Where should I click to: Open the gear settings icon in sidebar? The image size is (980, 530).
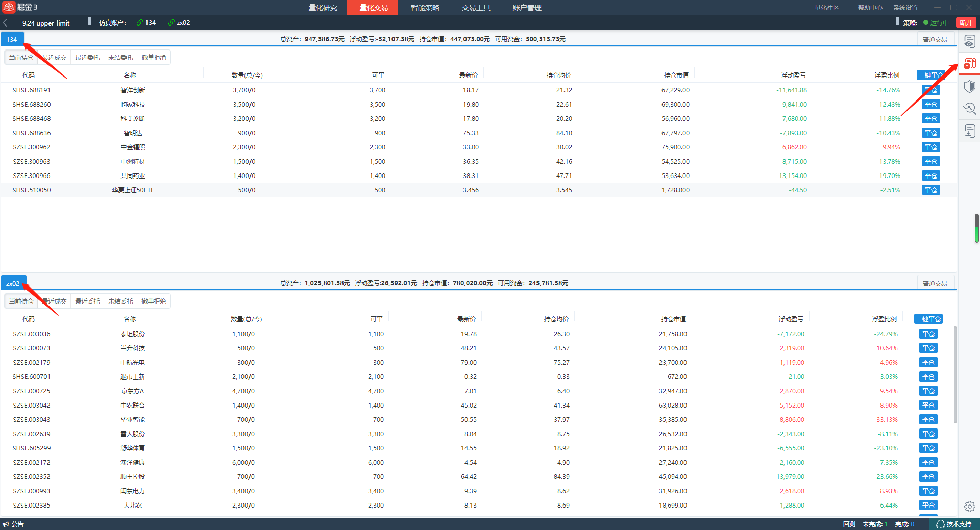(969, 507)
